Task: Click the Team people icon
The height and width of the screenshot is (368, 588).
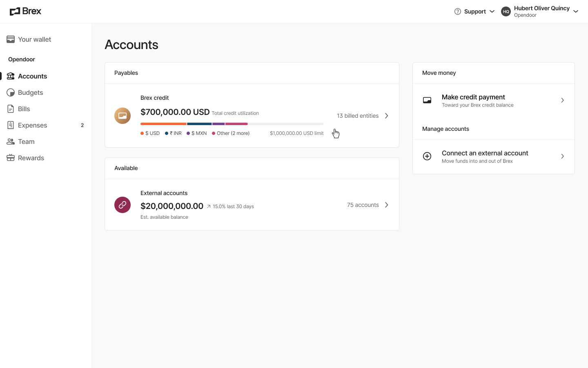Action: (11, 141)
